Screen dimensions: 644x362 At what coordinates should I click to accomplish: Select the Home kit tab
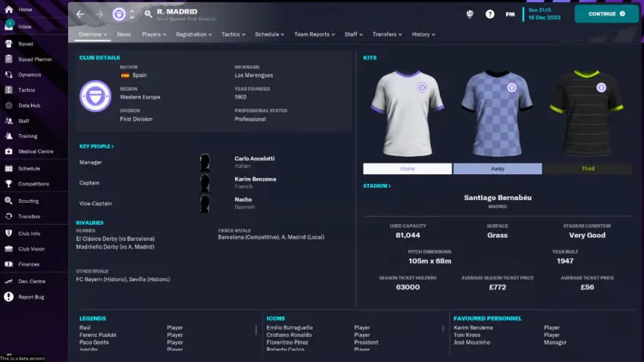(x=408, y=169)
